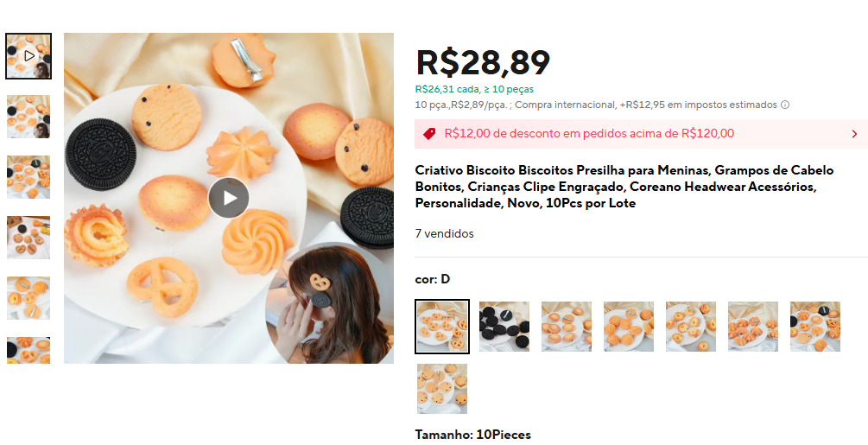Viewport: 868px width, 445px height.
Task: Select the chocolate chip cookies variant in second row
Action: (x=441, y=389)
